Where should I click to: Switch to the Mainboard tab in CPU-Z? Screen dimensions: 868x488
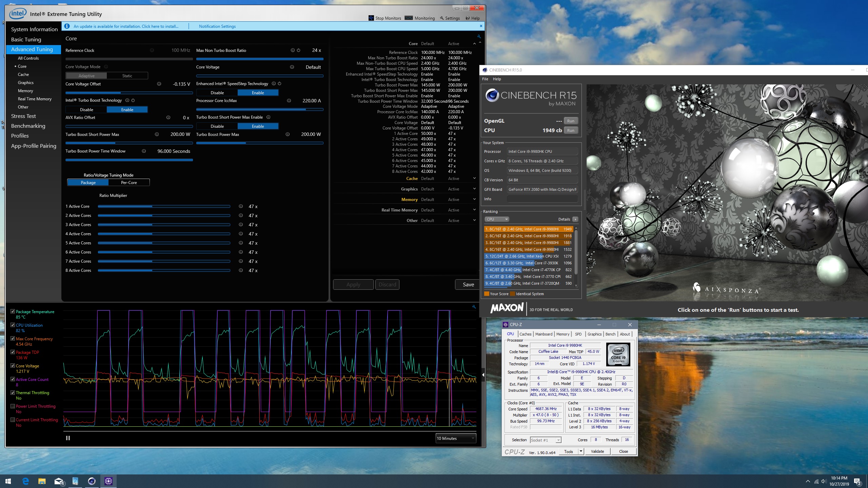(544, 334)
